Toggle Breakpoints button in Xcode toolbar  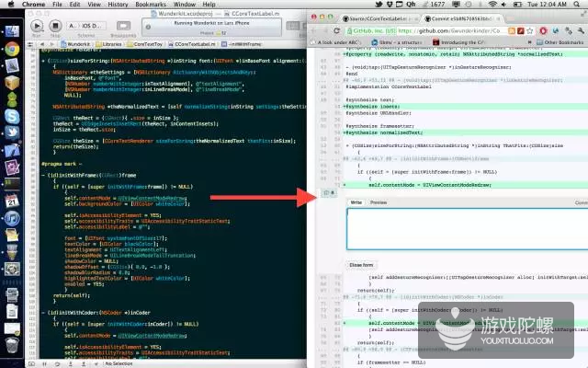click(x=123, y=26)
